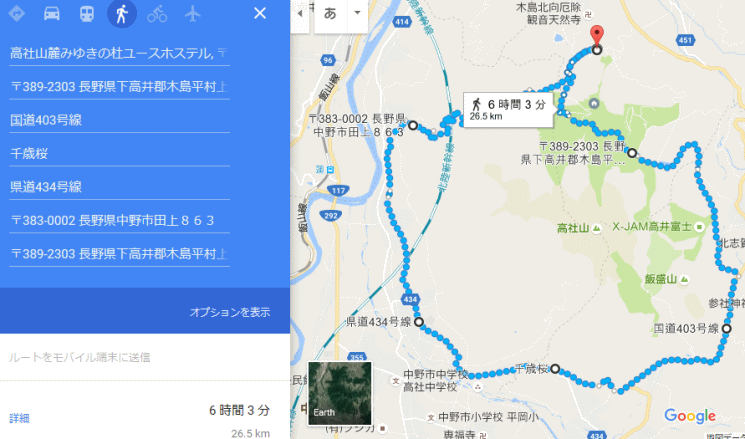Edit the starting point youth hostel field
The height and width of the screenshot is (439, 745).
119,53
